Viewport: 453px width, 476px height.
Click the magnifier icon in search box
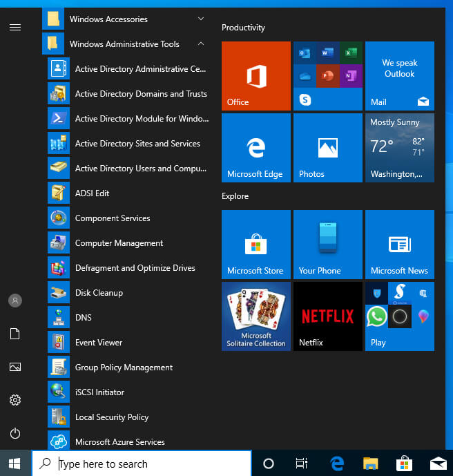point(45,464)
